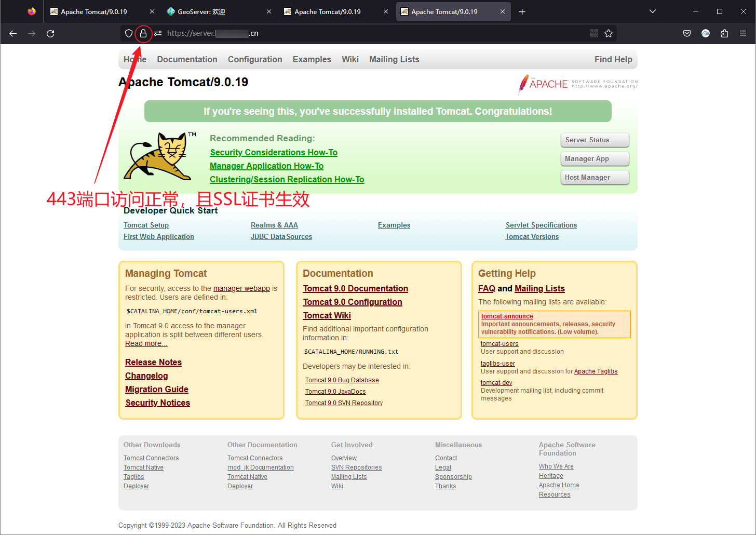The width and height of the screenshot is (756, 535).
Task: Click the Apache Software Foundation logo
Action: [x=577, y=84]
